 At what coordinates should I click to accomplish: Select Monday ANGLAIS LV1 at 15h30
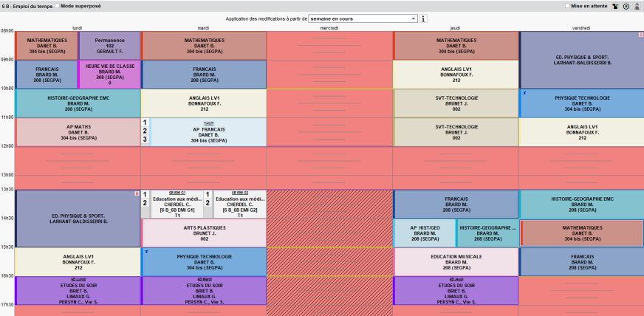(78, 262)
